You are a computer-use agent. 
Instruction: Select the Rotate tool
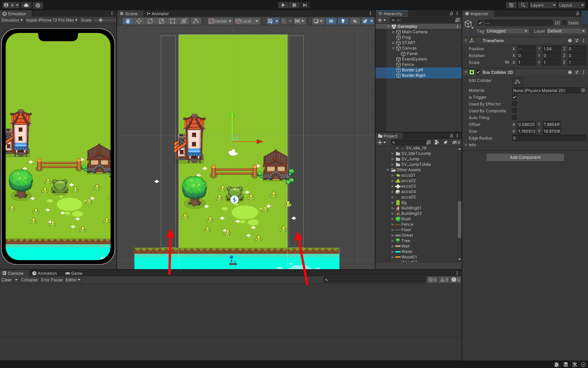point(150,21)
